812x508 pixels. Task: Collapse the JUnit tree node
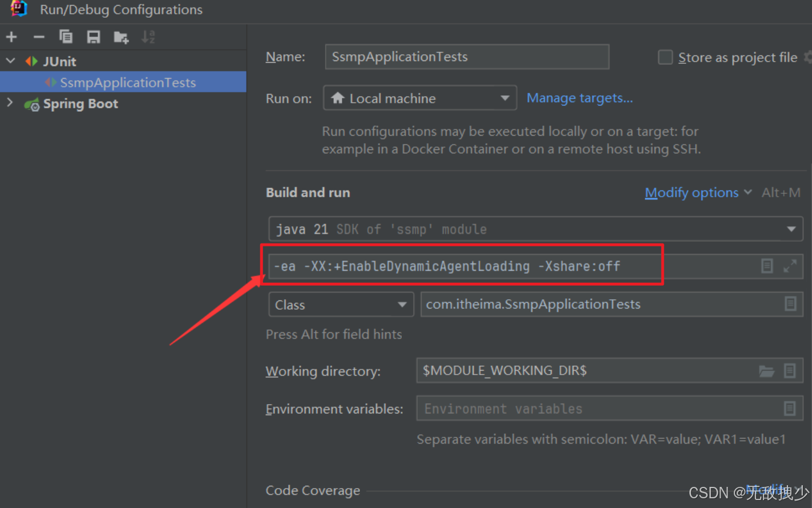tap(10, 60)
